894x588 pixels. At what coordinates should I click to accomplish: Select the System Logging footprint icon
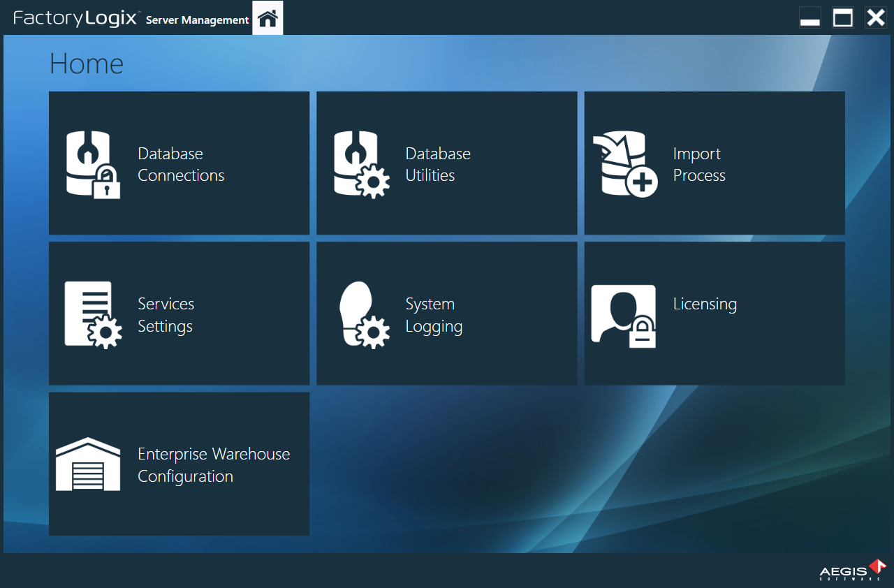[x=364, y=314]
